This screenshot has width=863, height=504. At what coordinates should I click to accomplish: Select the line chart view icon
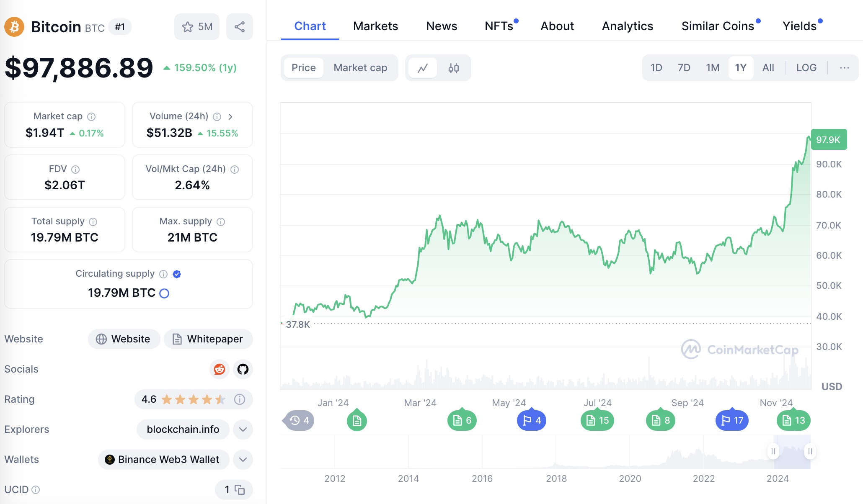coord(422,68)
